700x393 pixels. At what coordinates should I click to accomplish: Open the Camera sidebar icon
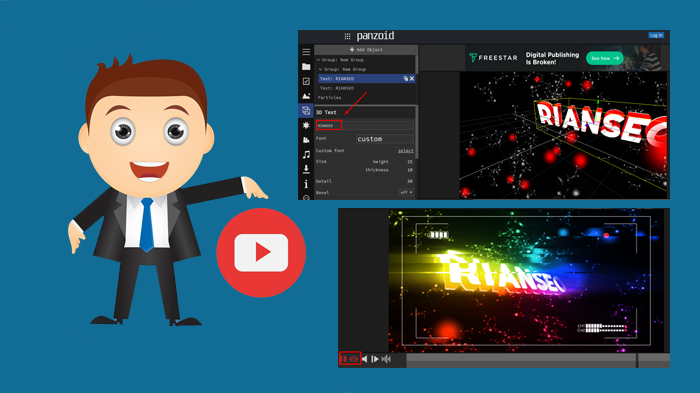[306, 140]
